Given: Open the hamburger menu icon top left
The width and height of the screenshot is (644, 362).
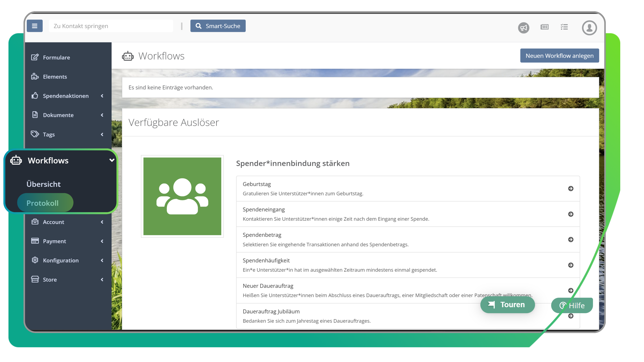Looking at the screenshot, I should 35,26.
